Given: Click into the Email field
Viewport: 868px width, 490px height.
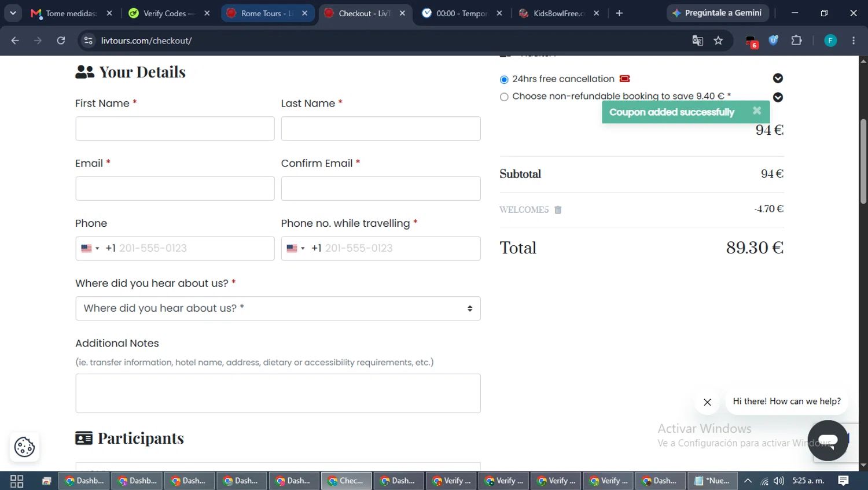Looking at the screenshot, I should [175, 189].
